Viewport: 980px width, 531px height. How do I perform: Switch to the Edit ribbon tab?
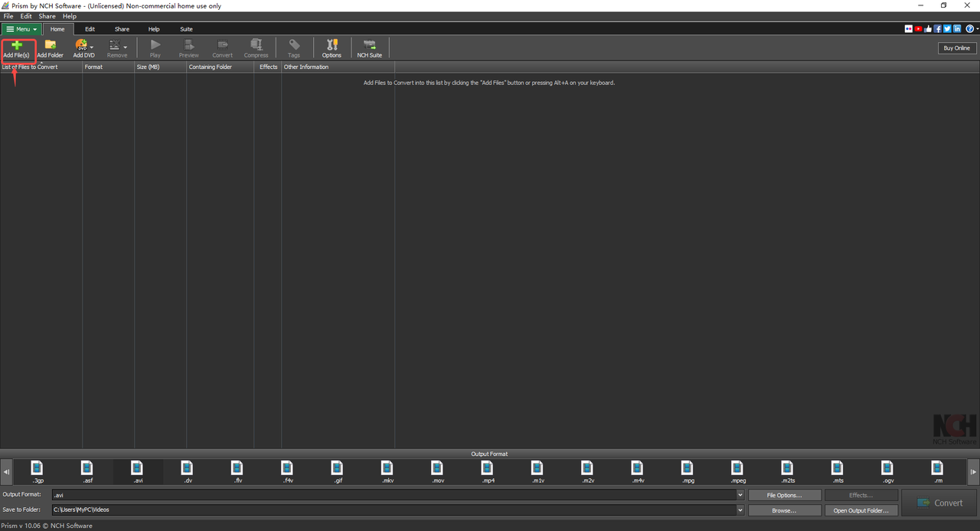90,29
